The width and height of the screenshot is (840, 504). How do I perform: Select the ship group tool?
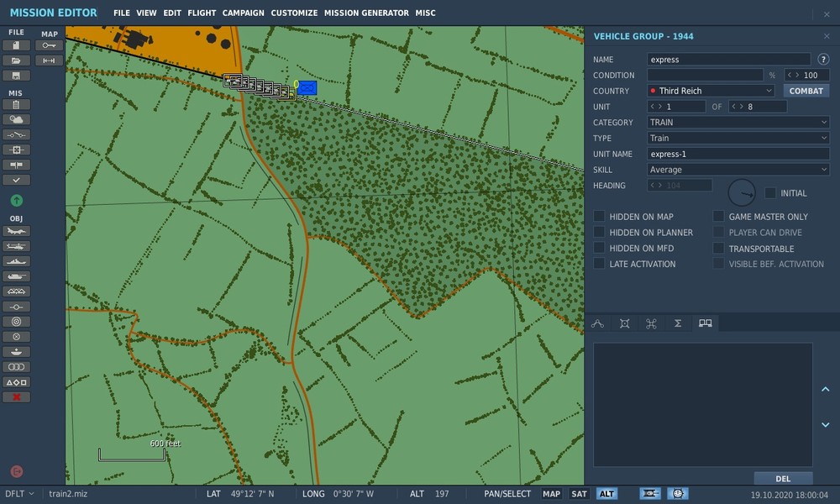tap(16, 261)
